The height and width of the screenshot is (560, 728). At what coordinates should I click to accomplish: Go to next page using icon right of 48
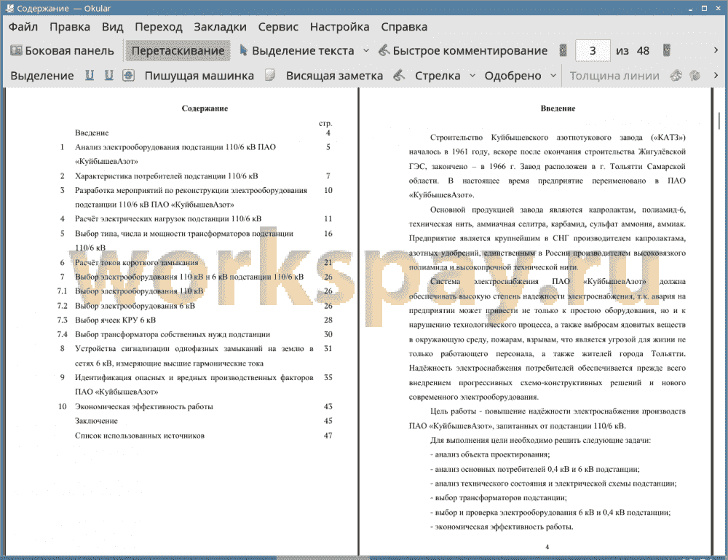click(x=667, y=51)
